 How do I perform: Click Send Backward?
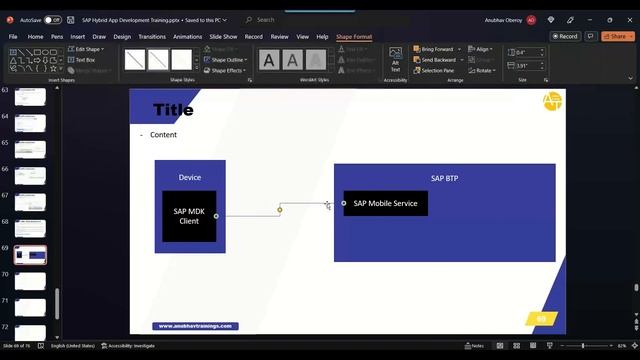[x=435, y=60]
